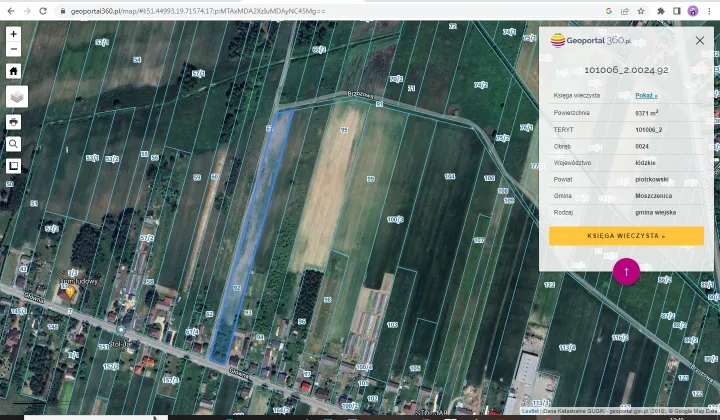The height and width of the screenshot is (420, 720).
Task: Select parcel label 93 on map
Action: [248, 313]
